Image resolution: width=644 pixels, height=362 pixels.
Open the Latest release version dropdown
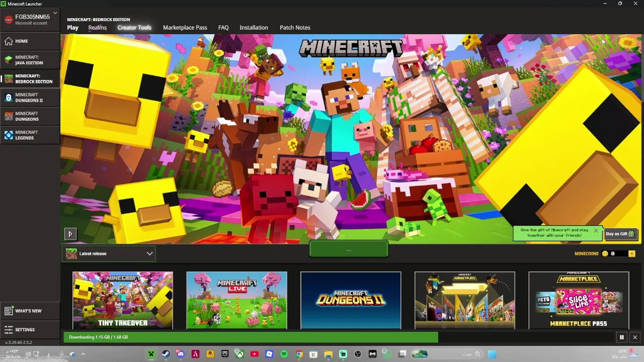(109, 253)
